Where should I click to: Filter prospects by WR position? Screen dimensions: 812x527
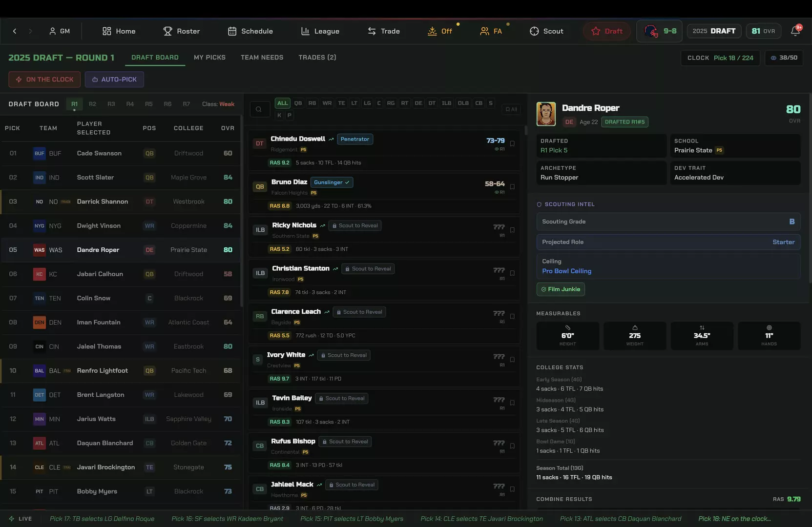coord(327,103)
